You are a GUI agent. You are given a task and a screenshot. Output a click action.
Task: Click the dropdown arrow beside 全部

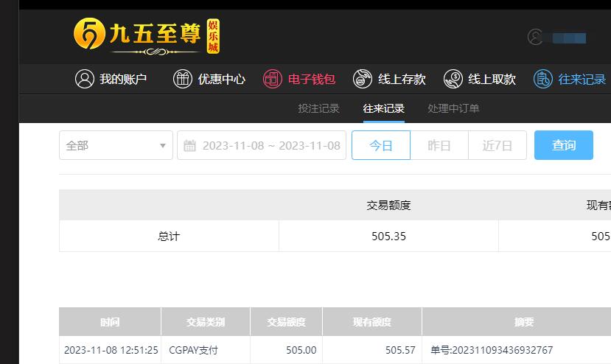coord(163,146)
